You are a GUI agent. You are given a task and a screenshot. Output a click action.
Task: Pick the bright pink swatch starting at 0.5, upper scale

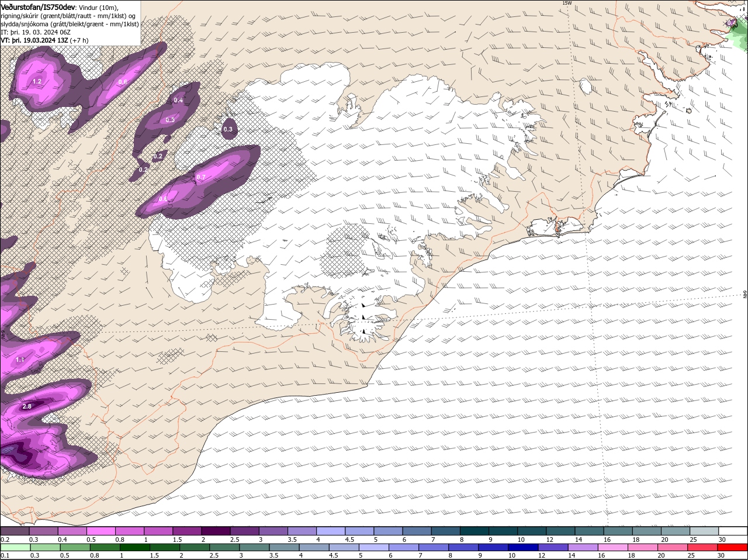click(102, 531)
